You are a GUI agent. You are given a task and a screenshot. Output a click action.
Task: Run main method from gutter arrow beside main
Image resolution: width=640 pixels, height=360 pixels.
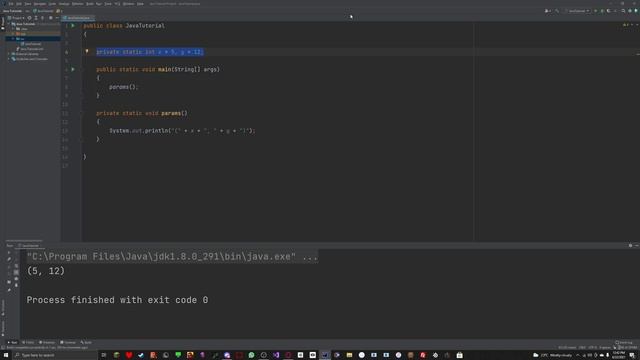[73, 69]
